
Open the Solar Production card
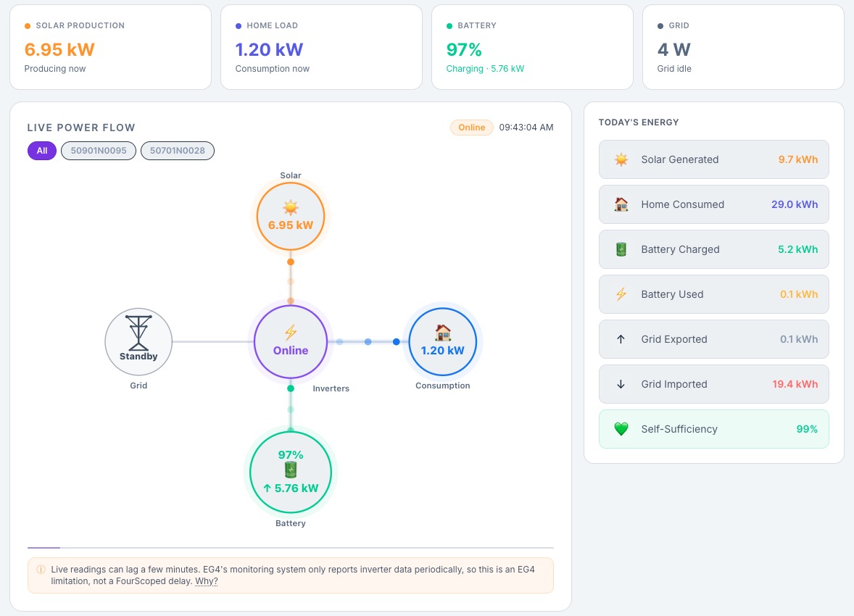coord(111,47)
